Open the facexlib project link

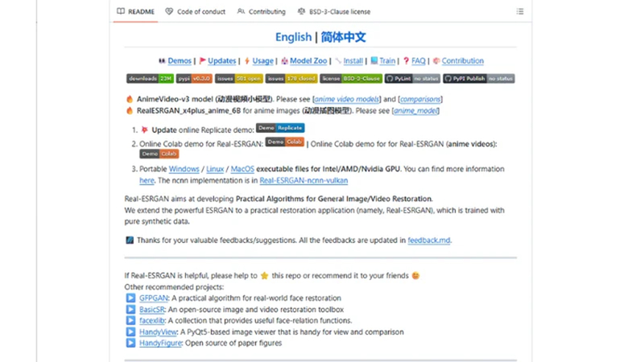tap(152, 320)
